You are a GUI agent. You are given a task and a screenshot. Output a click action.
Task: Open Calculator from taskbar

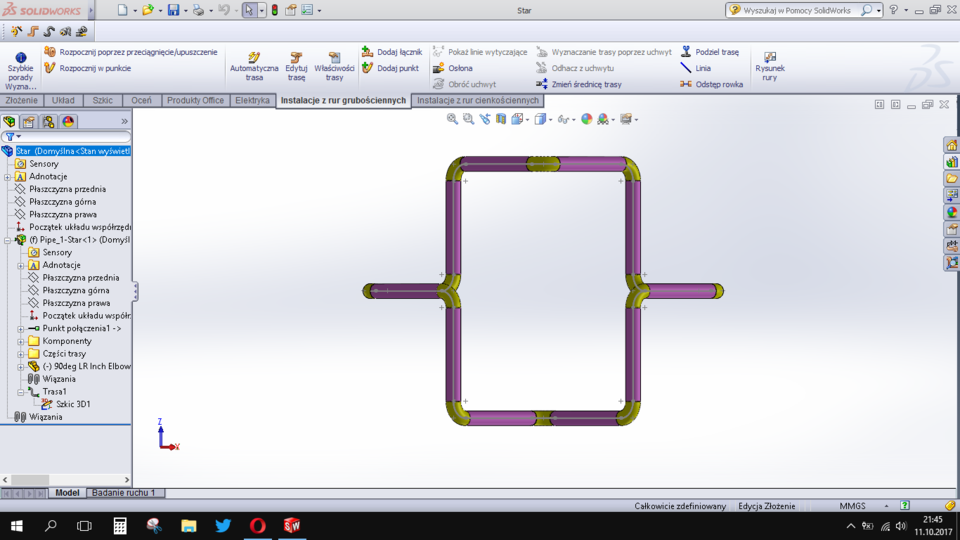pyautogui.click(x=120, y=526)
